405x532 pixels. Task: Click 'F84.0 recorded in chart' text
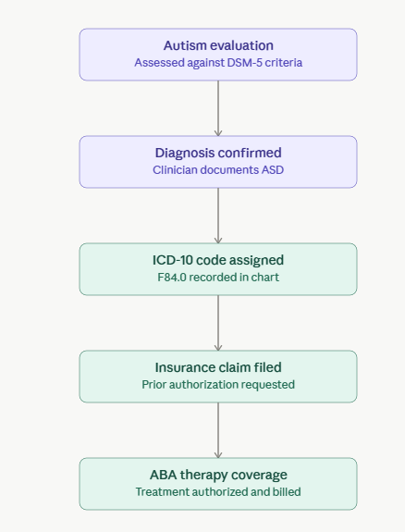point(218,278)
